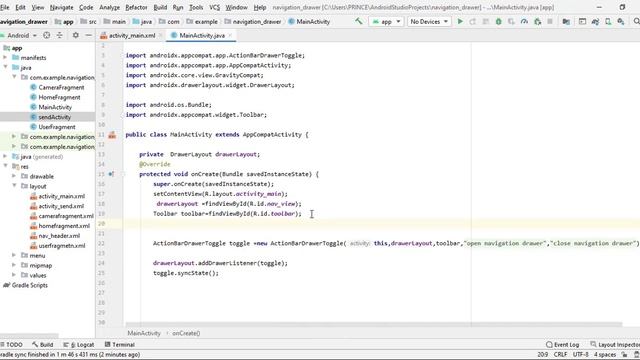640x360 pixels.
Task: Expand the manifests folder
Action: [x=5, y=58]
